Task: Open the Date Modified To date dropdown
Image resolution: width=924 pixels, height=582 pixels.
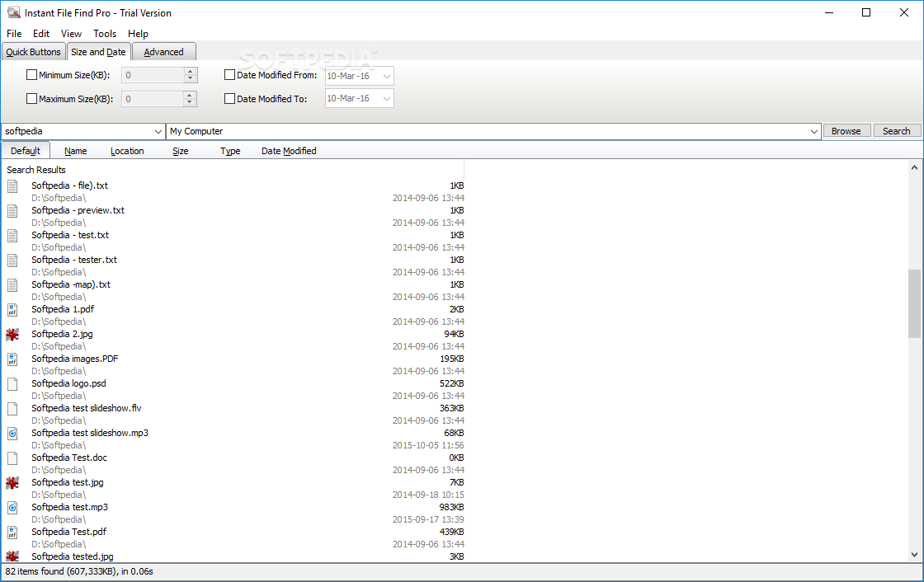Action: click(387, 98)
